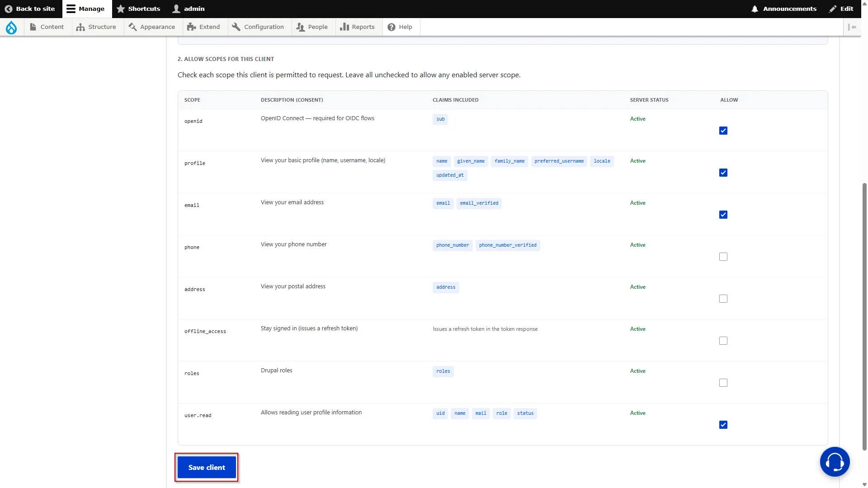Uncheck the user.read scope Allow checkbox
Viewport: 868px width, 488px height.
(723, 425)
